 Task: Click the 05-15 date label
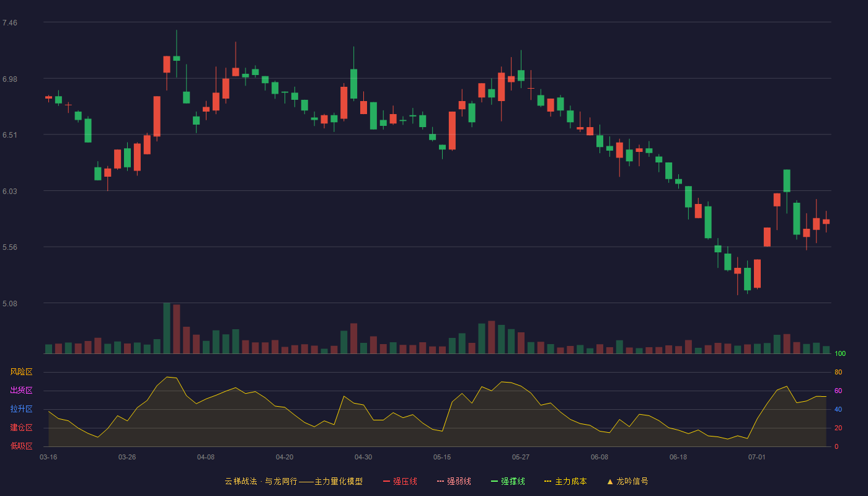click(442, 457)
